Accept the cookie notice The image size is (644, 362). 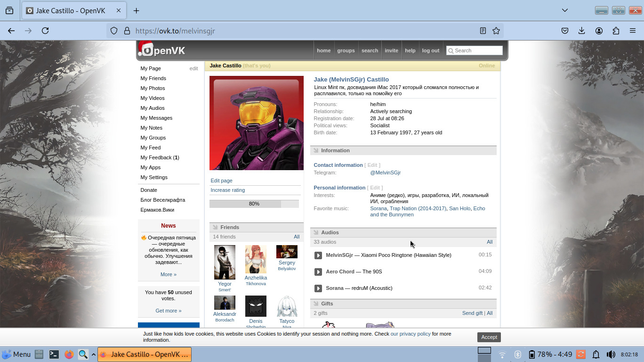point(489,337)
